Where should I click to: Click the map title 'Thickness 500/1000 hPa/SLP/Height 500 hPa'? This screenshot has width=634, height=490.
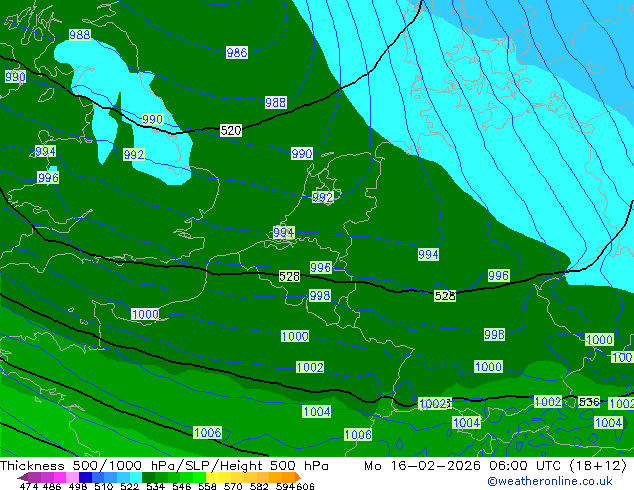pos(164,466)
